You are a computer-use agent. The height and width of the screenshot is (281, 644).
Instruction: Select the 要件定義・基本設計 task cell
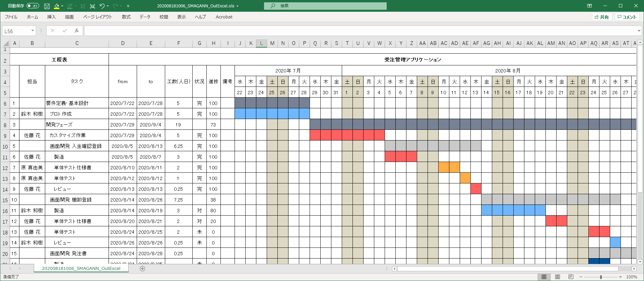(x=77, y=103)
